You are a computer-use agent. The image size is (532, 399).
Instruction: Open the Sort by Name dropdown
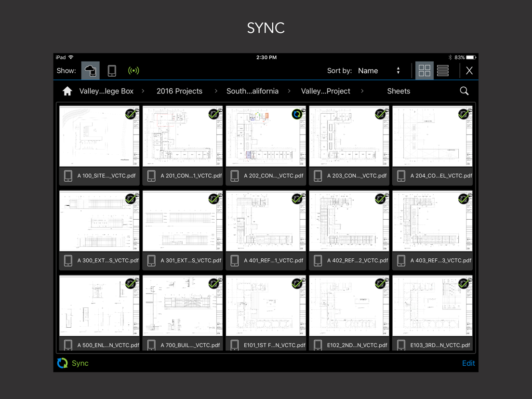coord(379,70)
